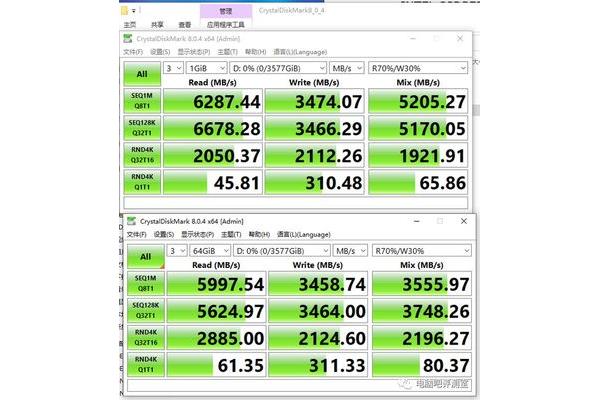Open drive D: dropdown in top window
This screenshot has width=600, height=400.
[278, 68]
